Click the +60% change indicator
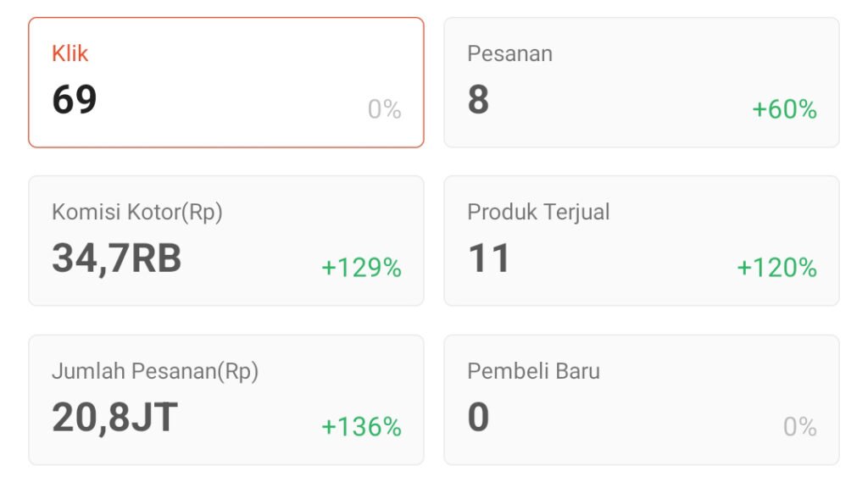Screen dimensions: 868x488 tap(784, 109)
